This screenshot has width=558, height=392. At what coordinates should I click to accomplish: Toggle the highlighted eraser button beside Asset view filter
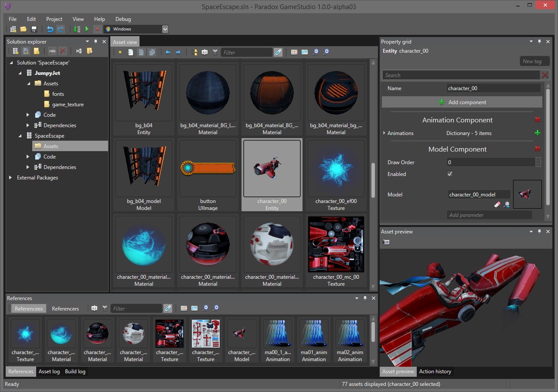(x=278, y=52)
